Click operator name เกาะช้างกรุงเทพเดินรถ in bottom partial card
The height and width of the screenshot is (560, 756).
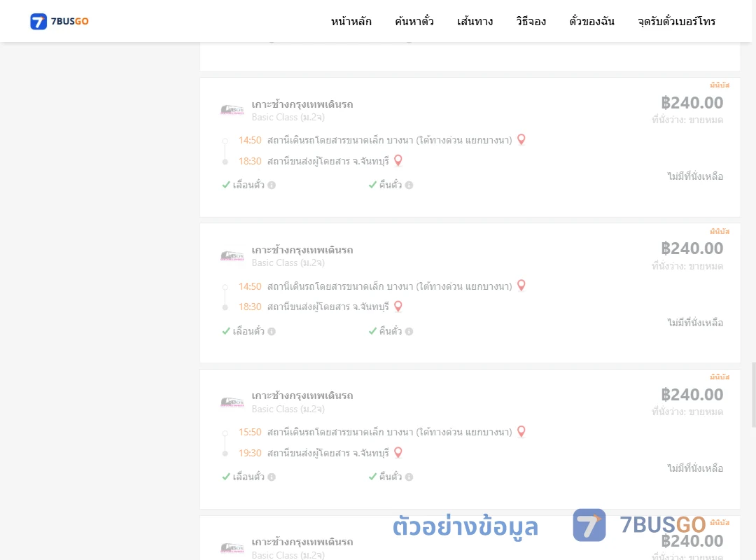[302, 542]
